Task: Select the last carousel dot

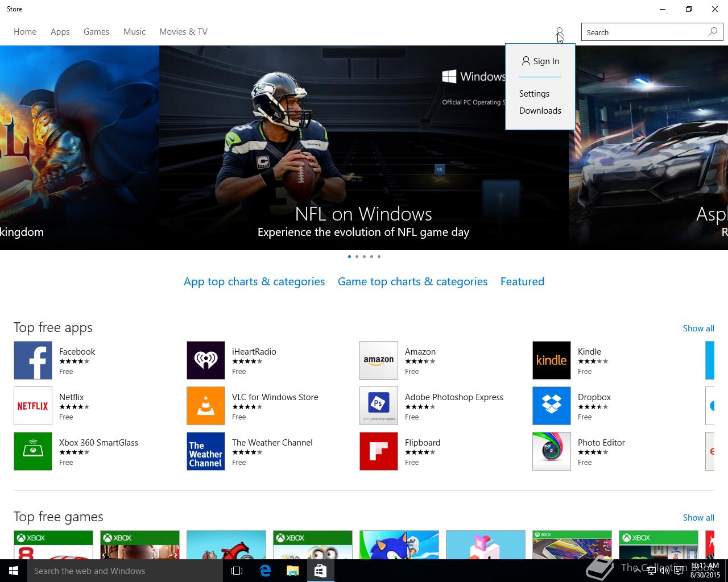Action: click(x=379, y=256)
